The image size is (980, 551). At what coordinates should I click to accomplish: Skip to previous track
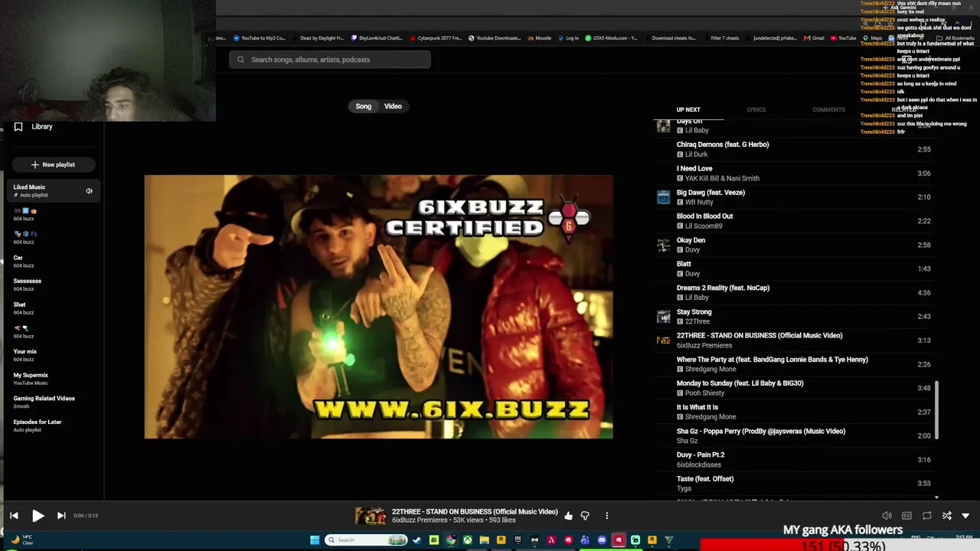[x=14, y=516]
